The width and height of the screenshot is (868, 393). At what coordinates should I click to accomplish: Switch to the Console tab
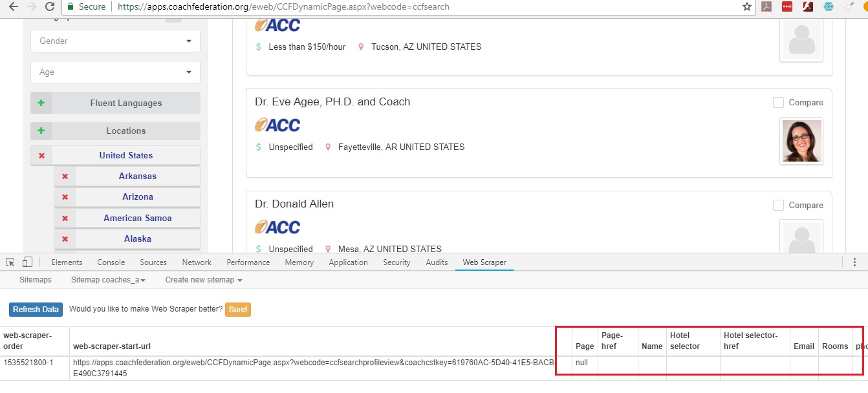coord(111,262)
